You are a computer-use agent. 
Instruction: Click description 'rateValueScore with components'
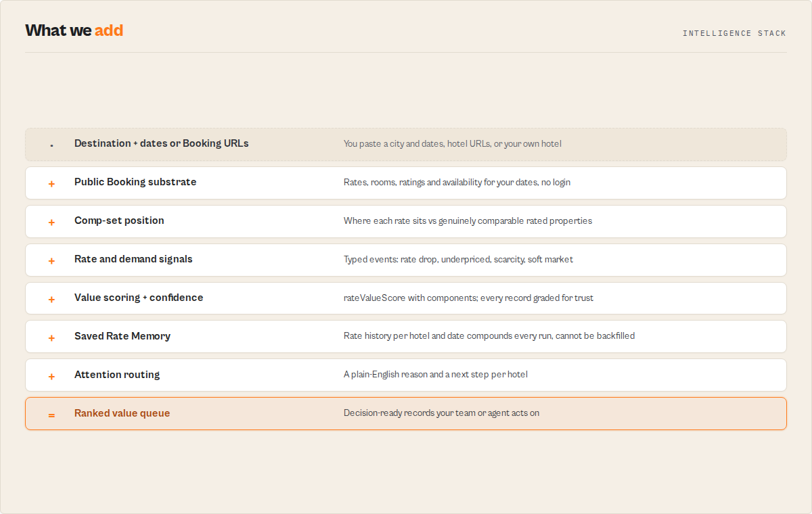tap(468, 298)
